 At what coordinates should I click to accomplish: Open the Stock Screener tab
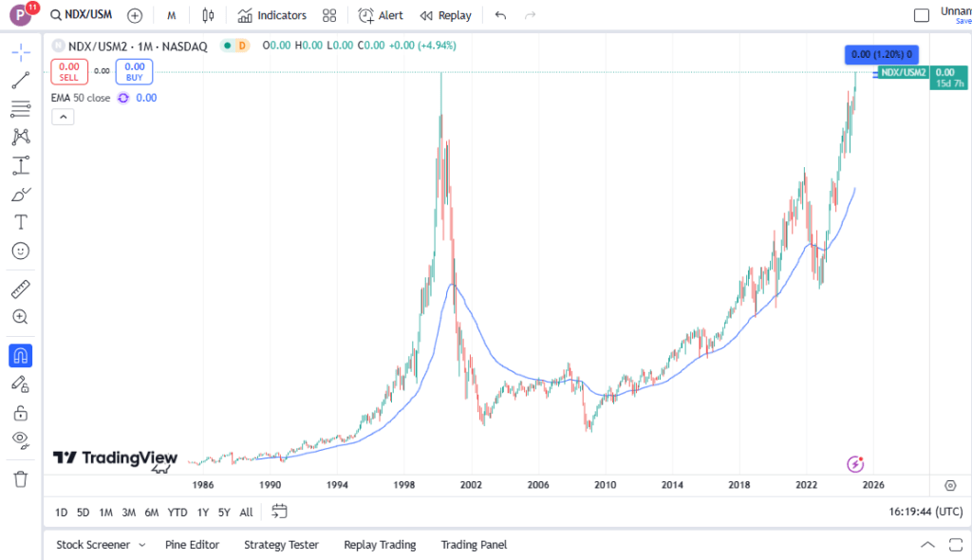click(93, 545)
